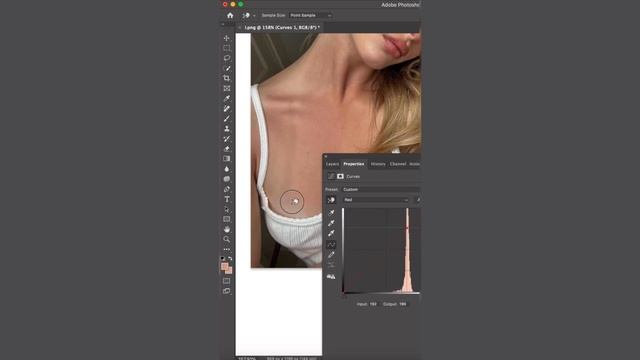Select the Move tool
Screen dimensions: 640x360
[x=227, y=38]
